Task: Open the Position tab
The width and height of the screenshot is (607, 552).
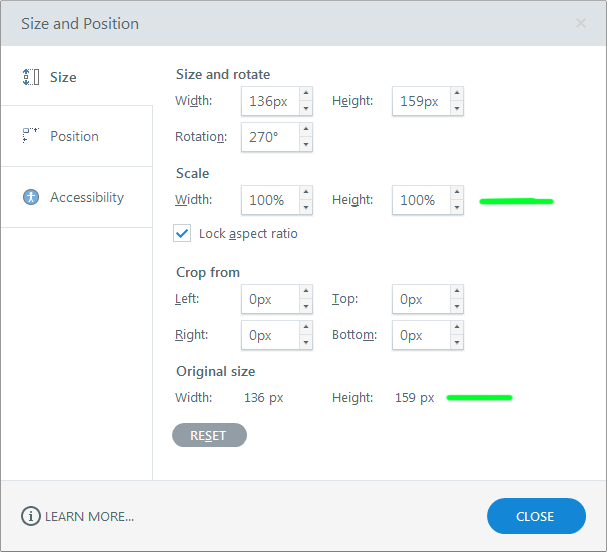Action: click(74, 136)
